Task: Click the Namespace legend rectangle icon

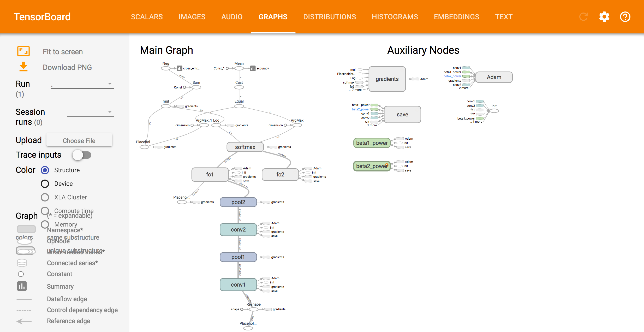Action: point(26,229)
